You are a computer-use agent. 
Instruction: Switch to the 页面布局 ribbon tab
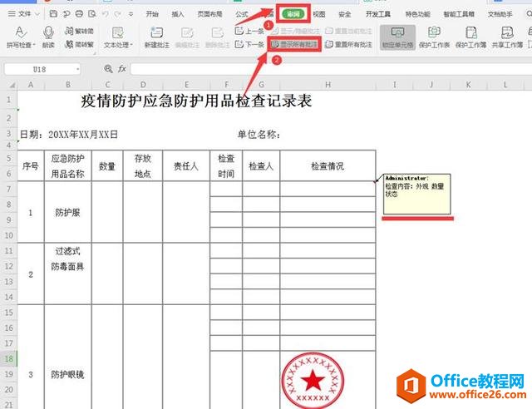209,14
